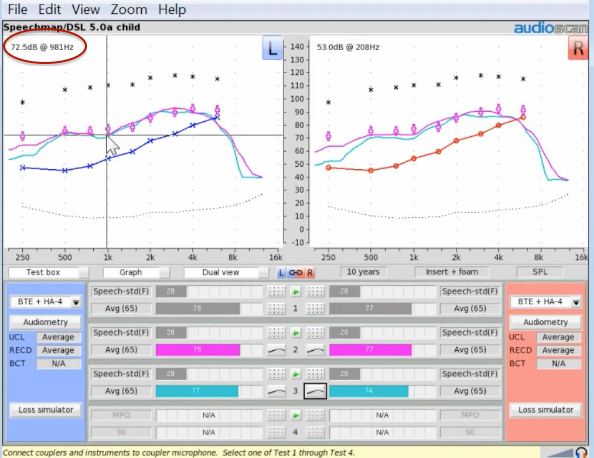Screen dimensions: 594x458
Task: Open right Avg (65) level selector for Test 1
Action: [x=470, y=308]
